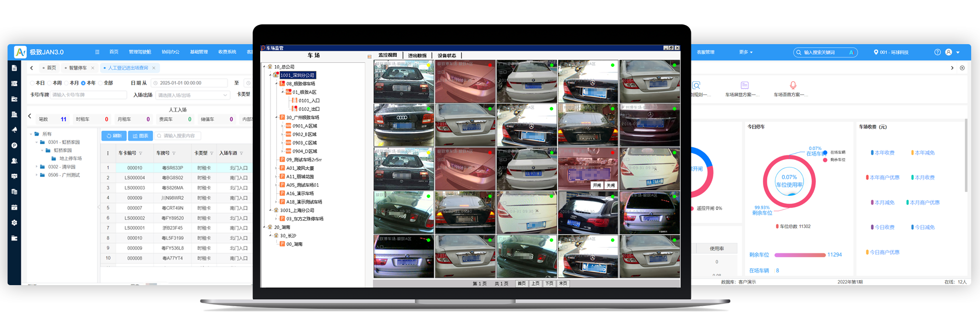Click the menu collapse icon beside 极致JAN3.0
The height and width of the screenshot is (318, 980).
click(x=97, y=52)
